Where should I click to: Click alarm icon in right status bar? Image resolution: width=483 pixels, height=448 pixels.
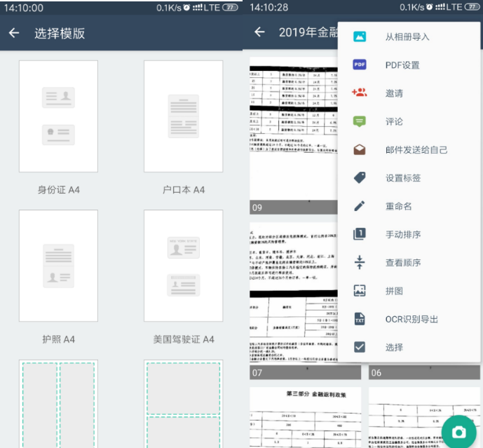click(x=430, y=7)
